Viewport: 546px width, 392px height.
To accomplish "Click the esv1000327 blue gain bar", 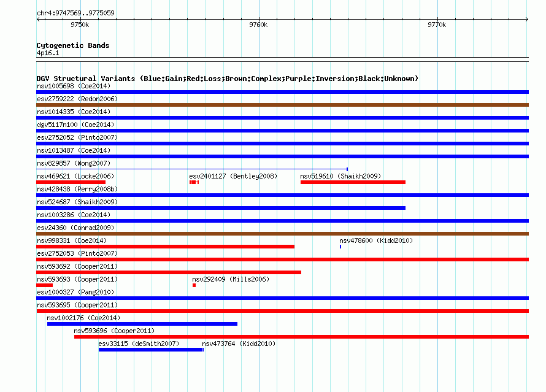I will pos(282,298).
